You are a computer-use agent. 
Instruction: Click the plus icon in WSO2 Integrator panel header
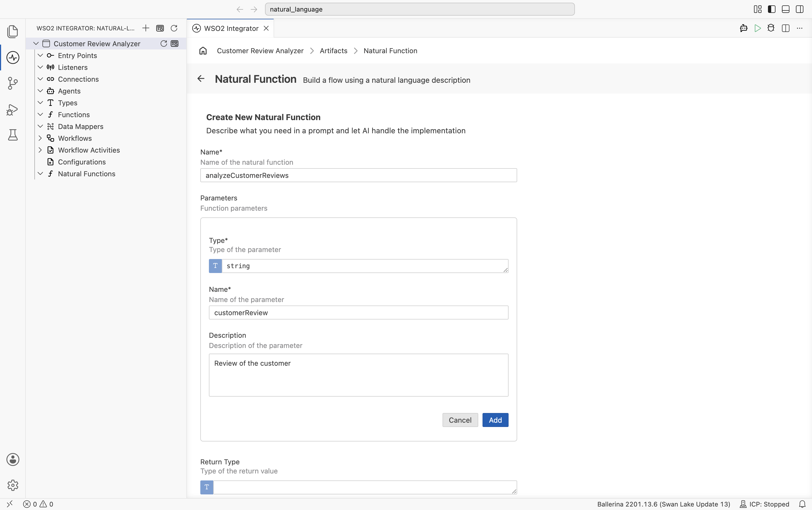click(146, 28)
